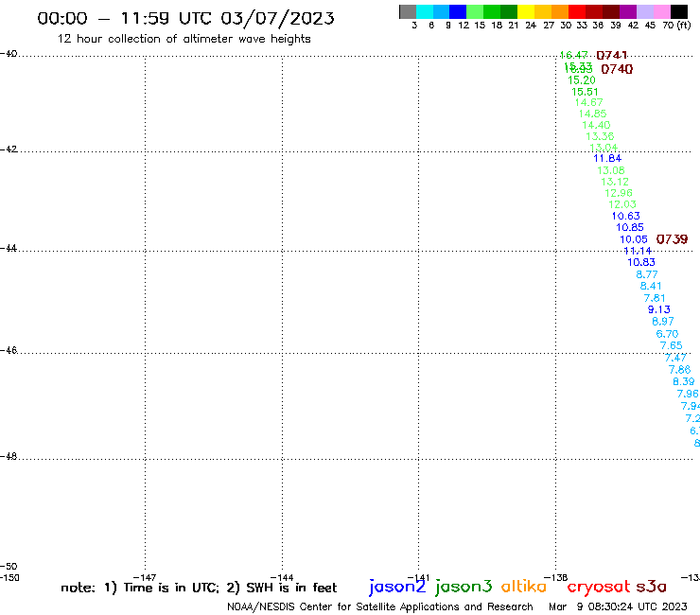The height and width of the screenshot is (615, 700).
Task: Click the '12 hour collection of altimeter wave heights' subtitle
Action: click(184, 39)
